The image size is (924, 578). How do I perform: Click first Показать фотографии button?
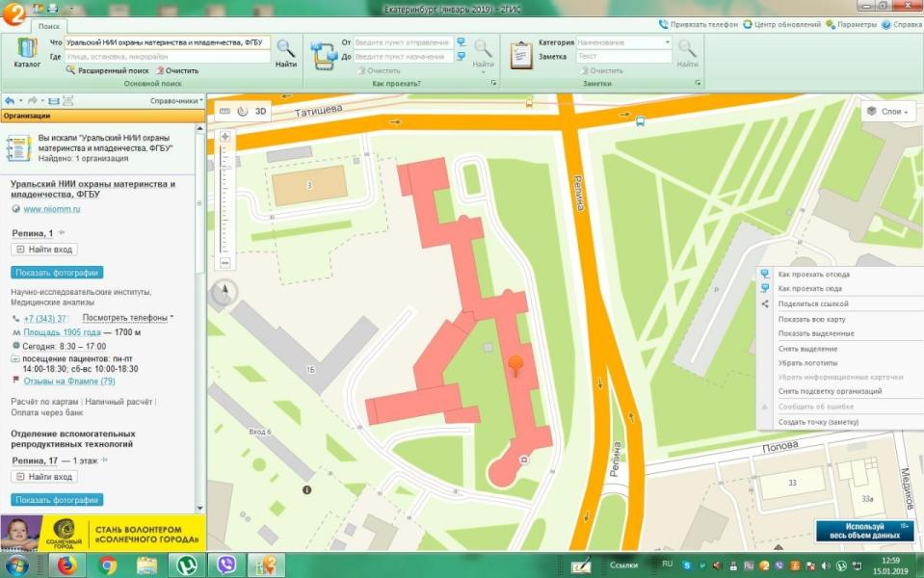point(56,273)
